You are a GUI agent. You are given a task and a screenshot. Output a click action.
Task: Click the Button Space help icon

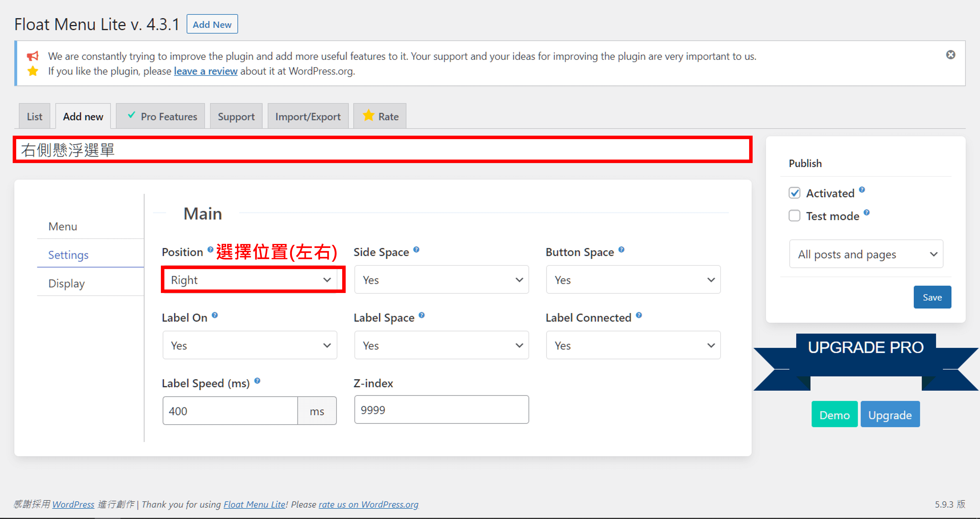coord(621,249)
